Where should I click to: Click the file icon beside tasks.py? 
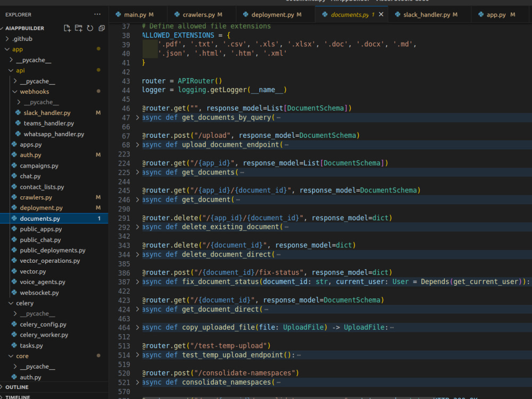(x=14, y=345)
